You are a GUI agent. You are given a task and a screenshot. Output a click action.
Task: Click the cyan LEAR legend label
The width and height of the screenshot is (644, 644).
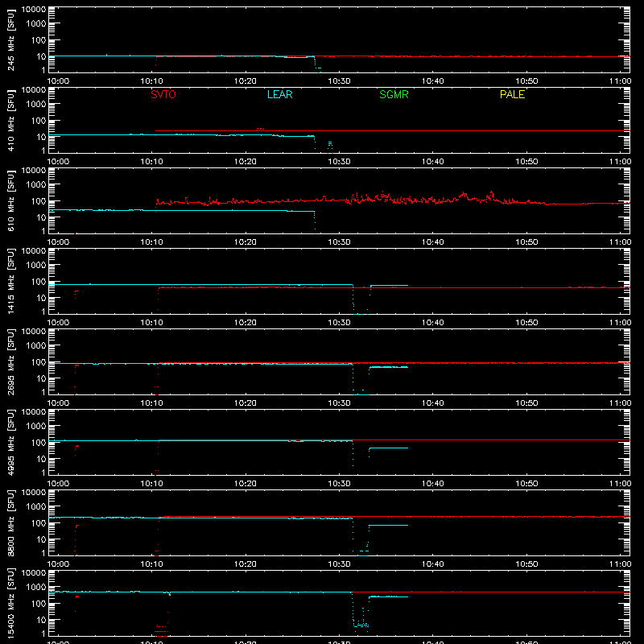(279, 94)
